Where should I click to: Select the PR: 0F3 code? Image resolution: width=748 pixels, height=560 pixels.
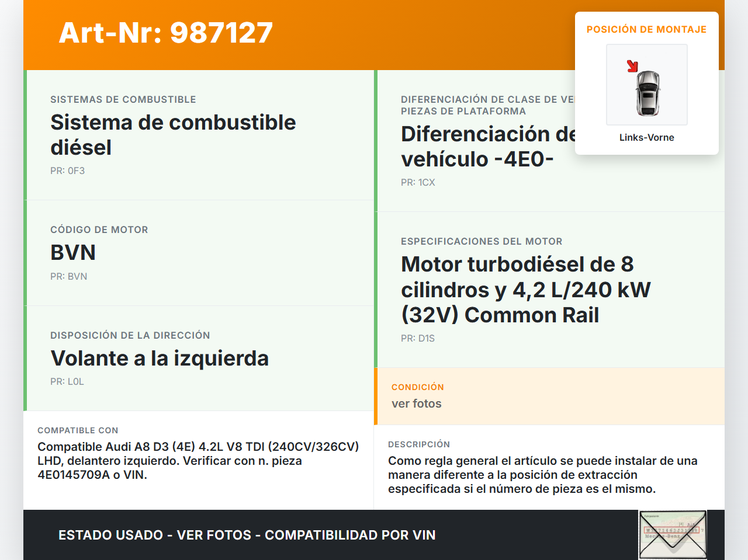[x=68, y=171]
